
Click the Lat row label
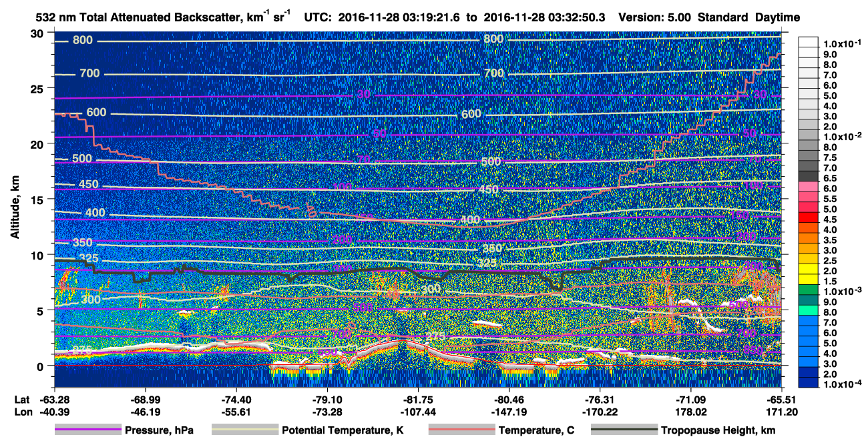coord(21,400)
